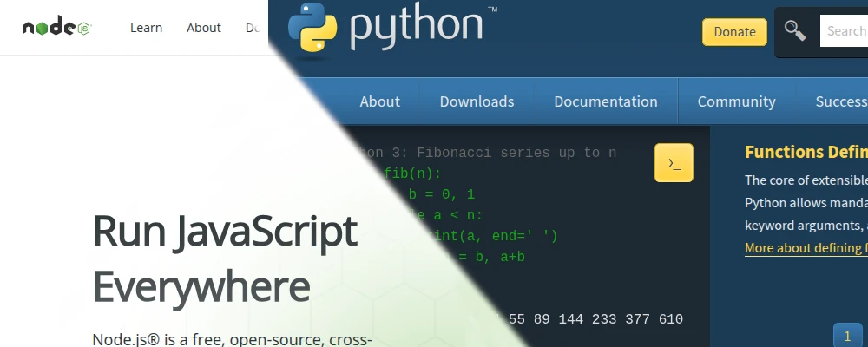
Task: Launch the interactive shell button
Action: click(674, 163)
